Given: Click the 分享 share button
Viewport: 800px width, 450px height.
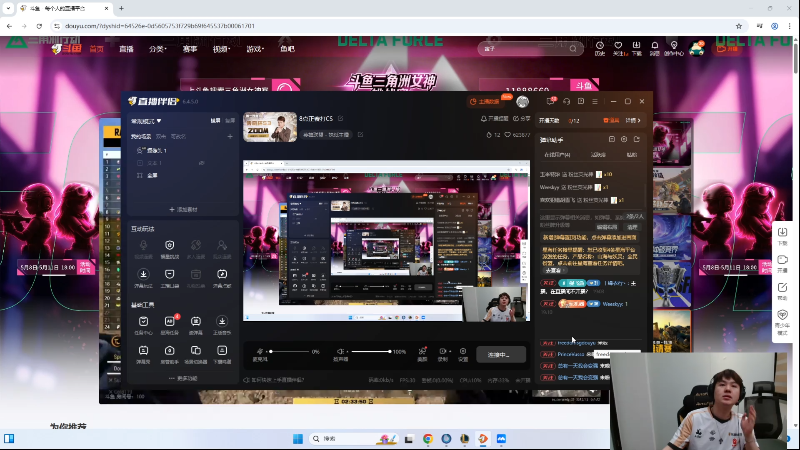Looking at the screenshot, I should [x=521, y=118].
